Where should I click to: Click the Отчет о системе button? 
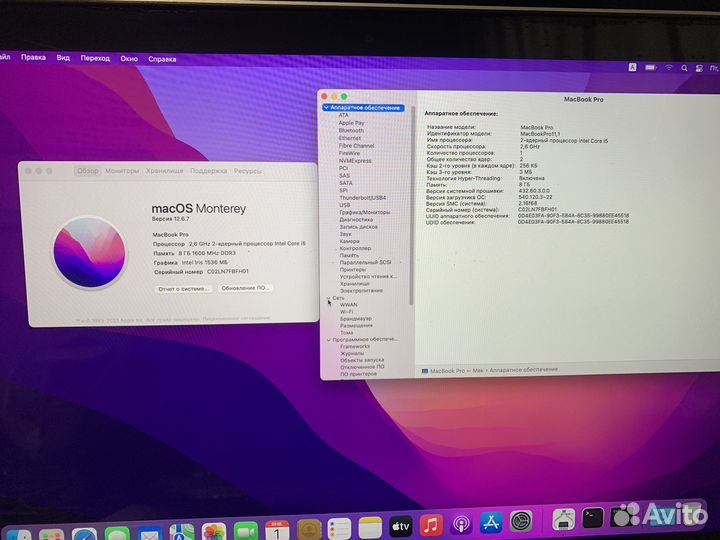[x=184, y=289]
